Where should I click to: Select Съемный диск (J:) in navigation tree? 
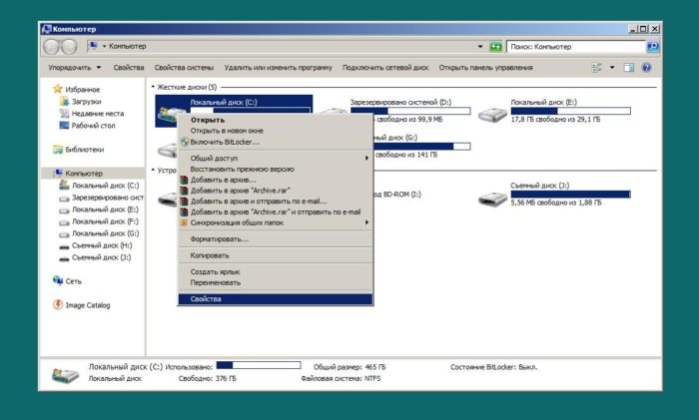coord(101,258)
